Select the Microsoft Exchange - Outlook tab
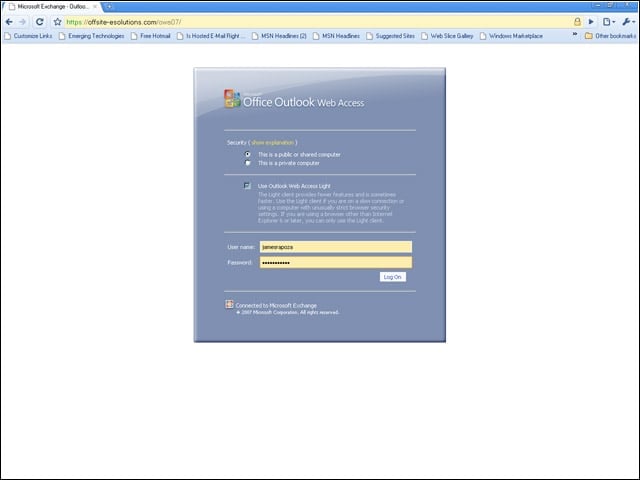Image resolution: width=640 pixels, height=480 pixels. 51,7
